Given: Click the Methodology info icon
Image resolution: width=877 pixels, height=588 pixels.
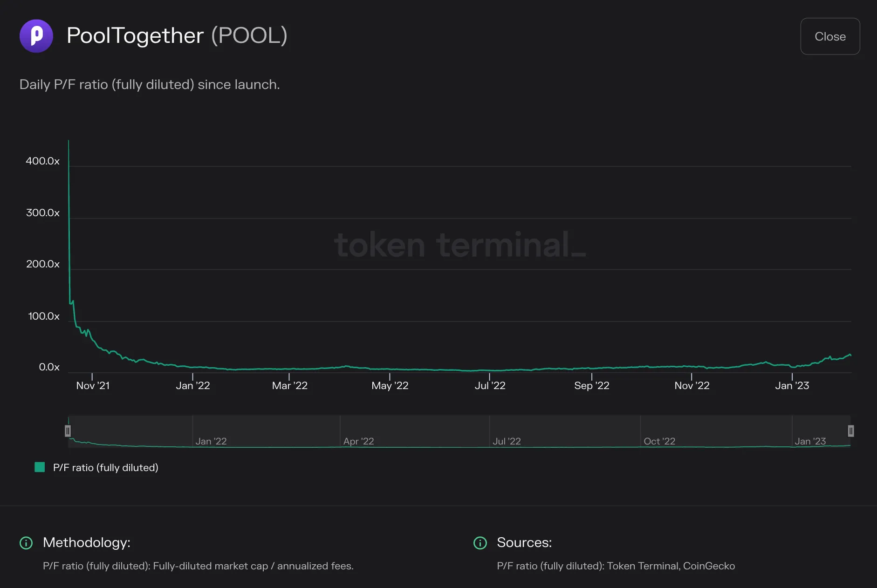Looking at the screenshot, I should (26, 543).
